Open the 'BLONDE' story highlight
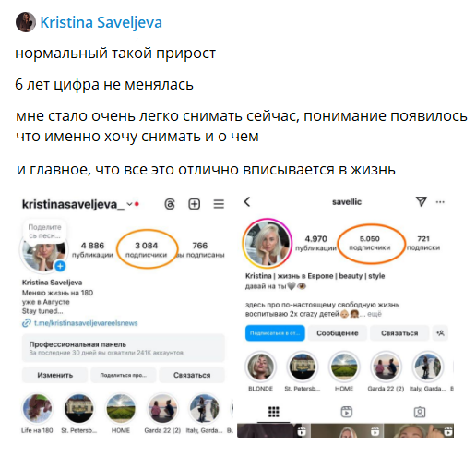 260,372
